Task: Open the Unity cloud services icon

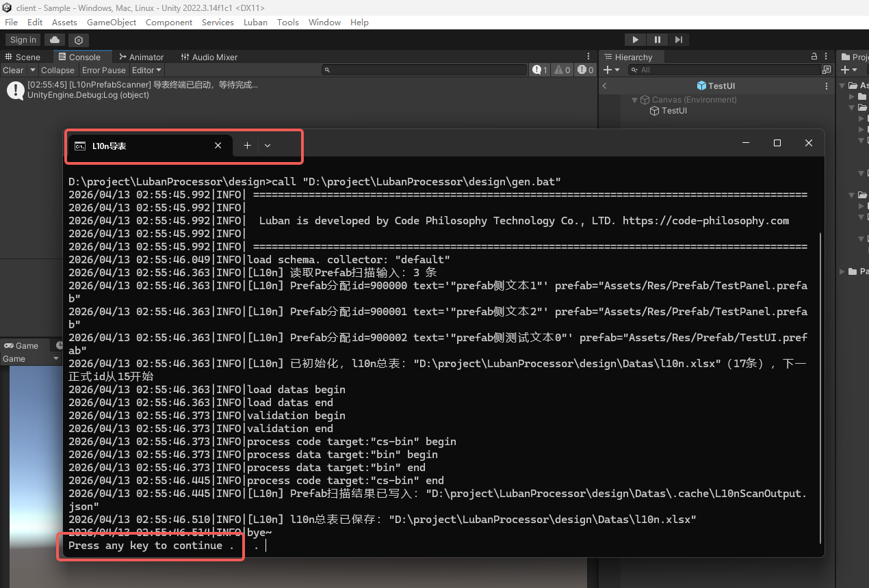Action: (x=55, y=40)
